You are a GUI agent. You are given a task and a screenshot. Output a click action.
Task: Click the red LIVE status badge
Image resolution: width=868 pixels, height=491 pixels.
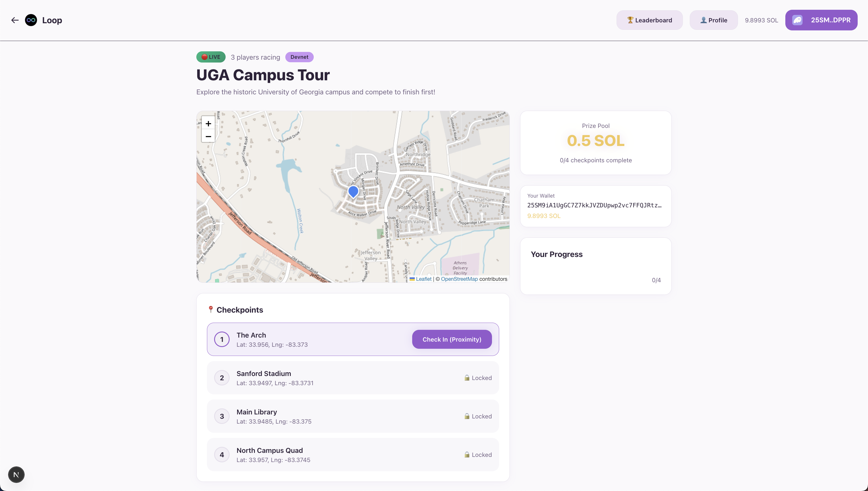coord(211,57)
